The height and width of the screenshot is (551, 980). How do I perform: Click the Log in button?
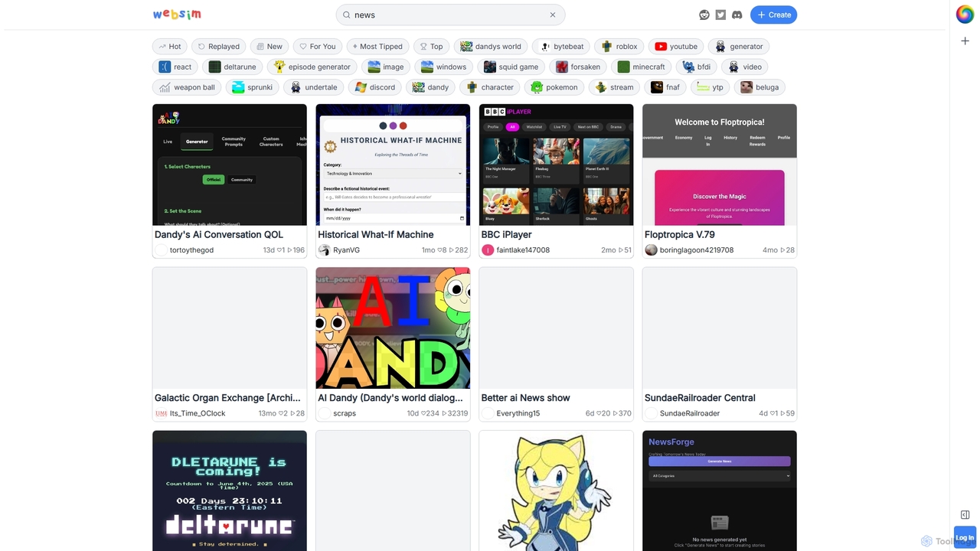(965, 537)
